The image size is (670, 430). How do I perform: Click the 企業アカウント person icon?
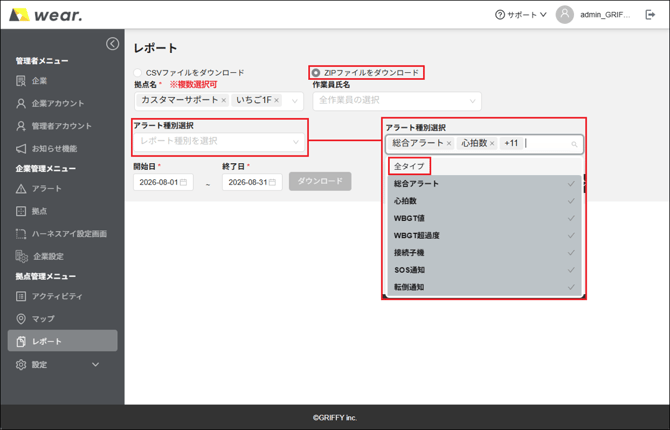pos(21,103)
